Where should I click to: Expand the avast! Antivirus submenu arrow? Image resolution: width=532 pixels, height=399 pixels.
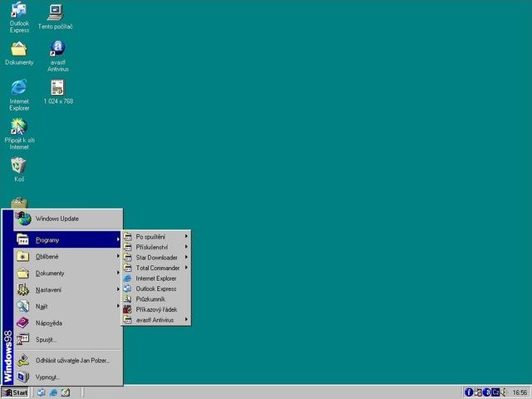tap(186, 319)
